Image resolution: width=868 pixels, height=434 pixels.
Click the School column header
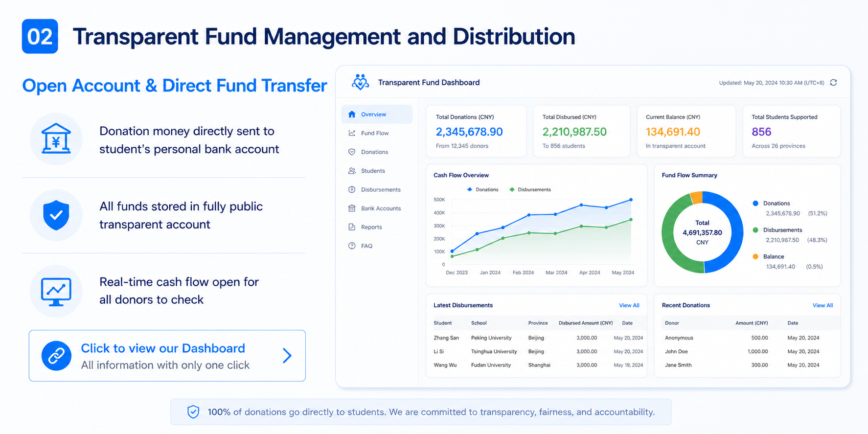click(479, 323)
